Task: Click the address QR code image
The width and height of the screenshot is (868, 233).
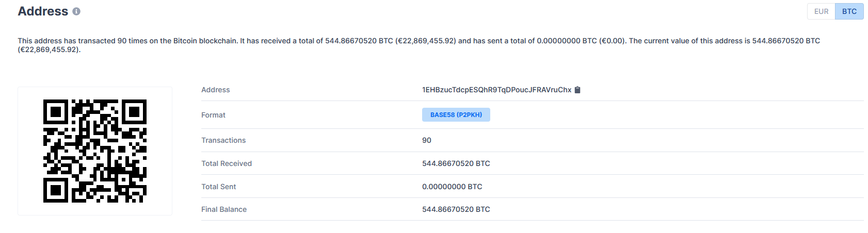Action: [95, 151]
